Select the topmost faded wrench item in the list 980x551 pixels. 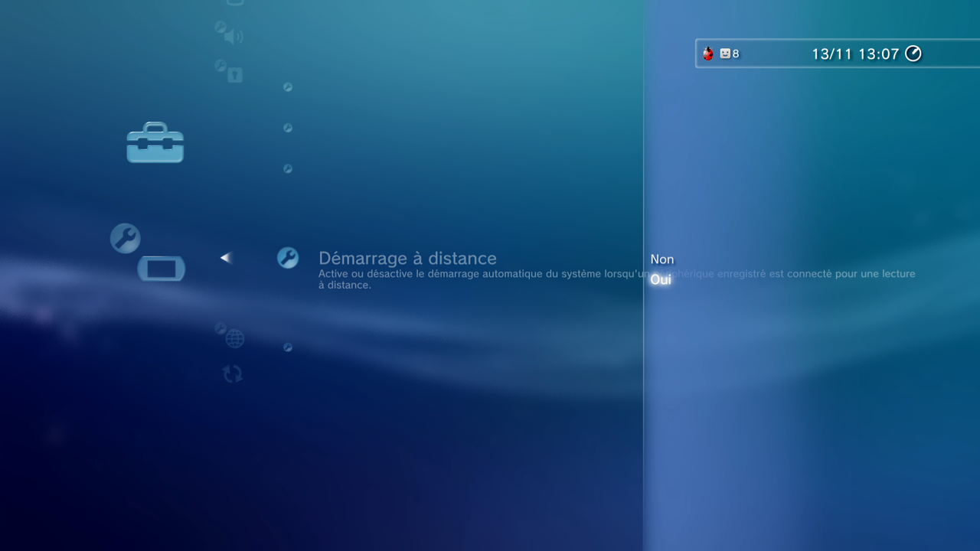pos(288,87)
